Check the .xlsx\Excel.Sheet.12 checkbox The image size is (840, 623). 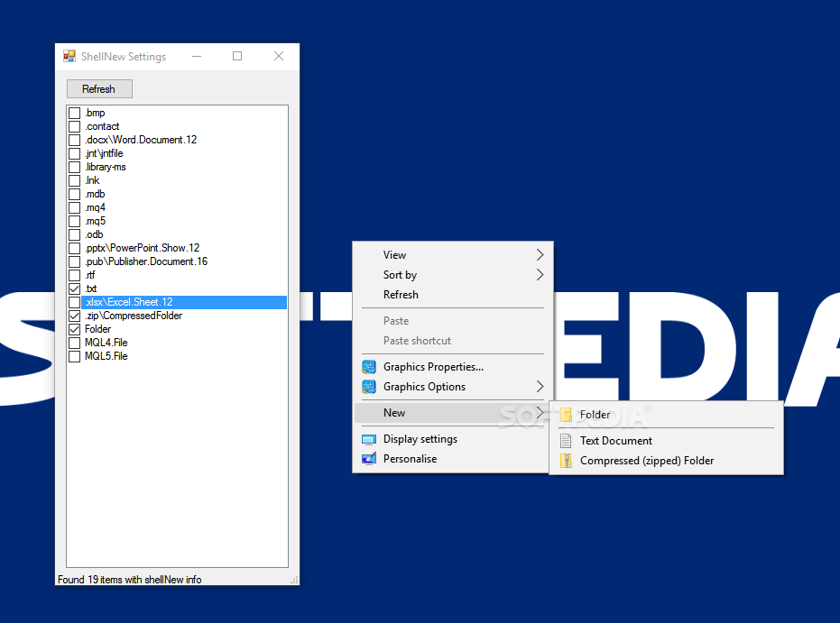[75, 302]
